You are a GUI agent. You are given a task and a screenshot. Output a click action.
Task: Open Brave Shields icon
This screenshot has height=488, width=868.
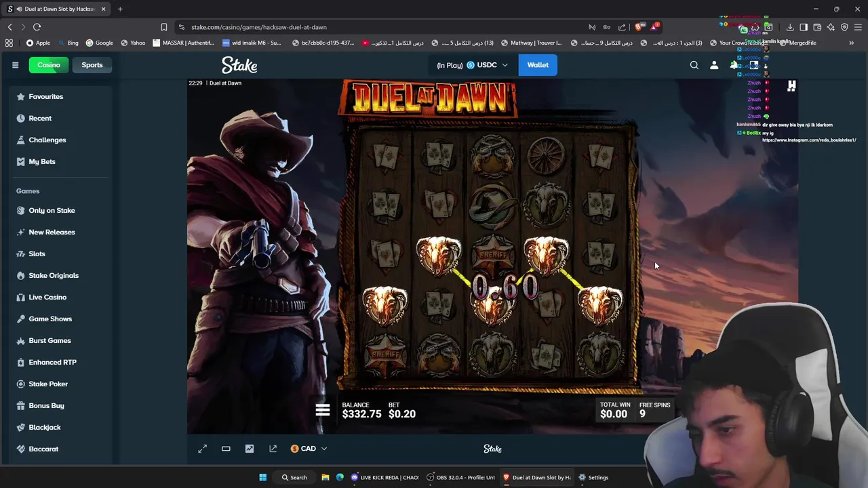(x=639, y=27)
